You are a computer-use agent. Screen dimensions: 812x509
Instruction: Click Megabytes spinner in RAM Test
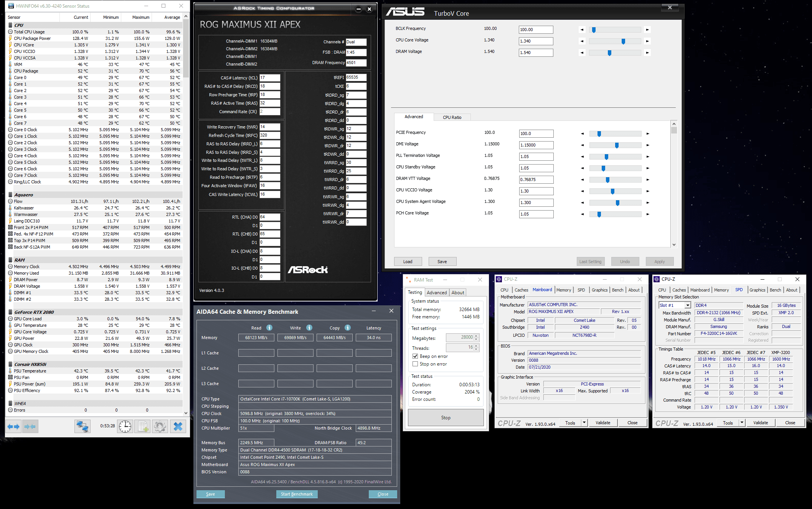pyautogui.click(x=476, y=337)
